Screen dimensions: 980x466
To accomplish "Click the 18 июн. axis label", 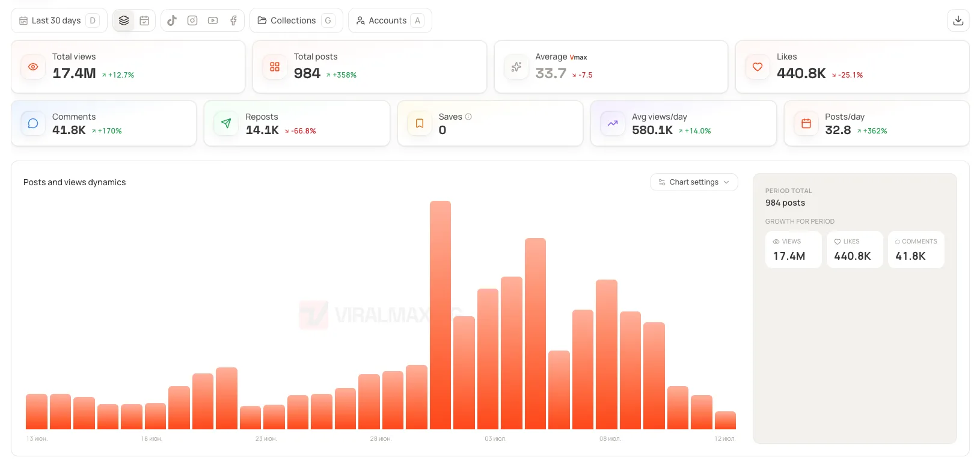I will [x=152, y=439].
